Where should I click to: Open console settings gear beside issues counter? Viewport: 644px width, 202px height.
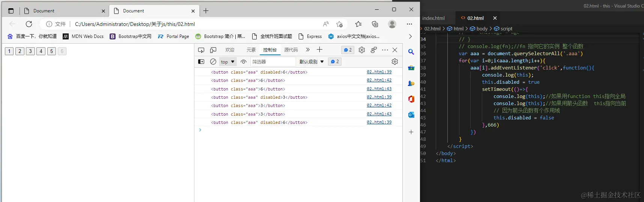[x=395, y=62]
